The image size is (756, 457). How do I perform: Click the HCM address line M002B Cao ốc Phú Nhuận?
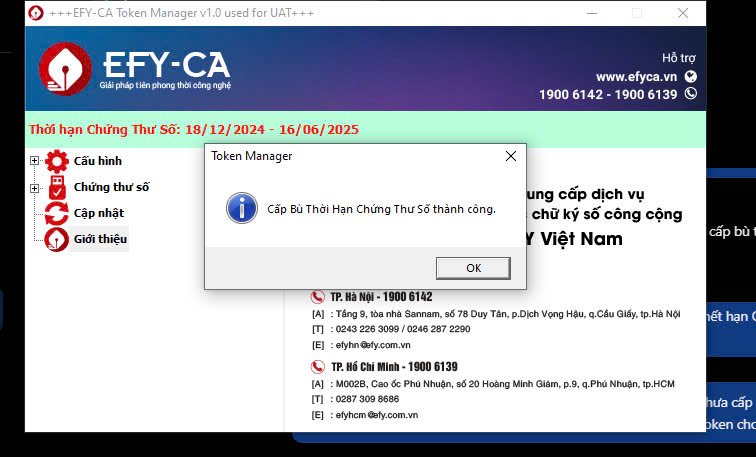coord(505,384)
